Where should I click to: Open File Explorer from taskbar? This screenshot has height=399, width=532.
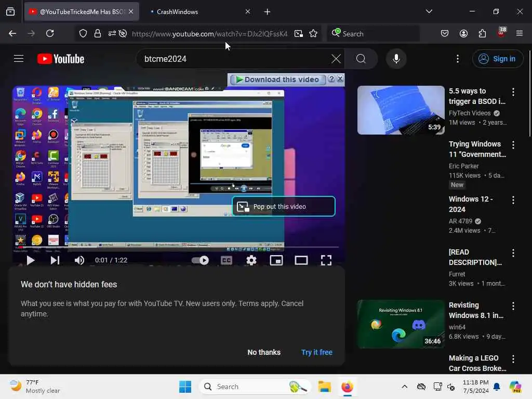[x=324, y=387]
